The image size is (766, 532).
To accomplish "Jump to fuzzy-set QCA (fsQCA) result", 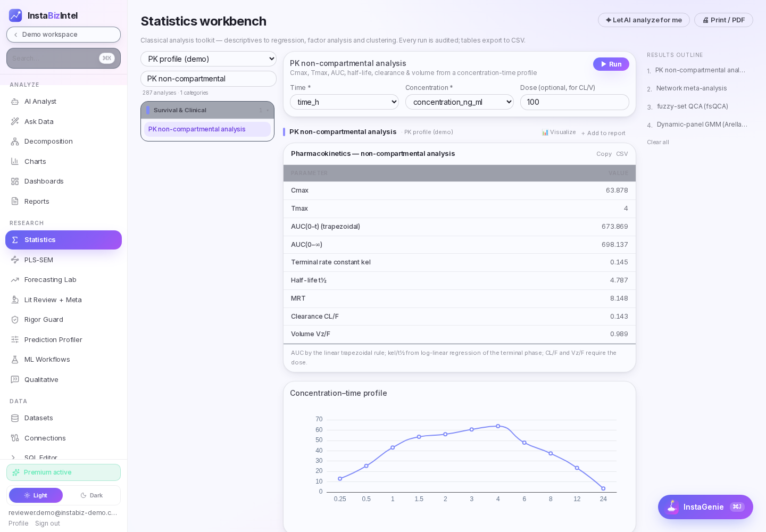I will coord(693,106).
